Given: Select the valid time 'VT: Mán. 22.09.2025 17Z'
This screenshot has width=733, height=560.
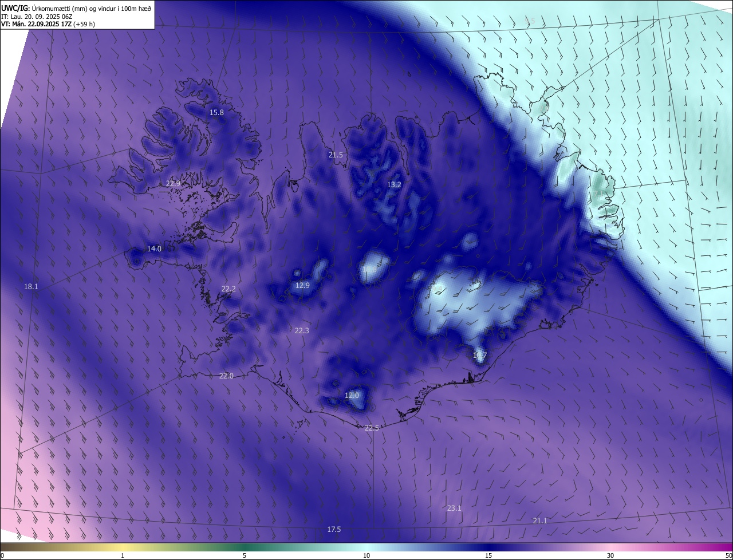Looking at the screenshot, I should tap(37, 24).
